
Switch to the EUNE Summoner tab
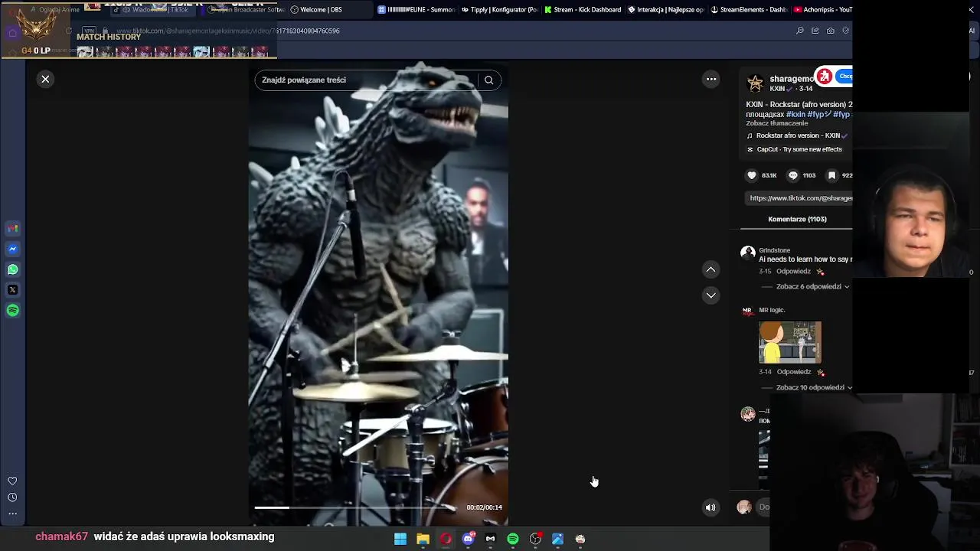pos(416,10)
